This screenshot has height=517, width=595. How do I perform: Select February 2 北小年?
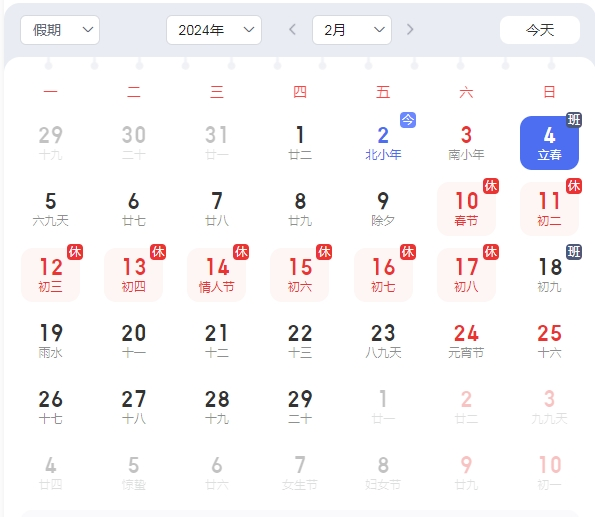tap(383, 143)
